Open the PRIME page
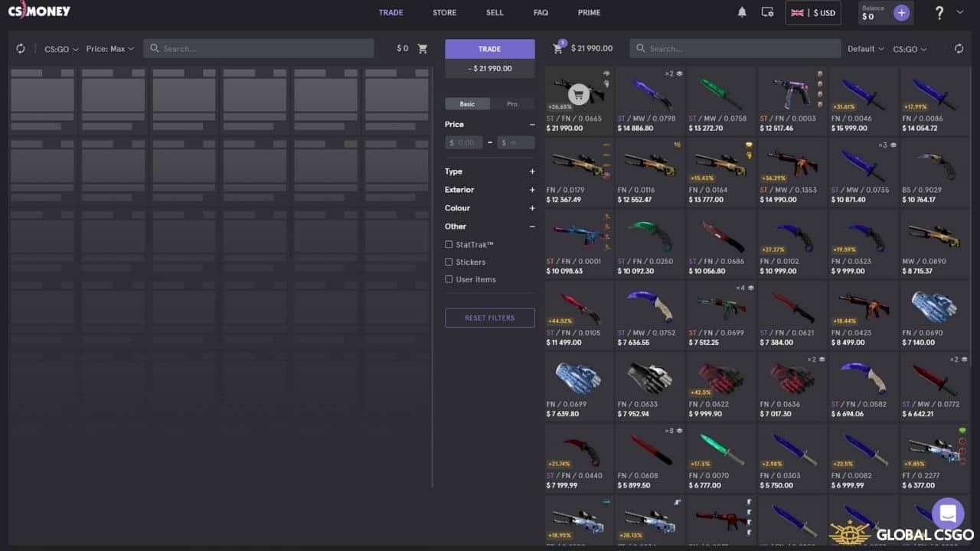The width and height of the screenshot is (980, 551). pos(589,13)
